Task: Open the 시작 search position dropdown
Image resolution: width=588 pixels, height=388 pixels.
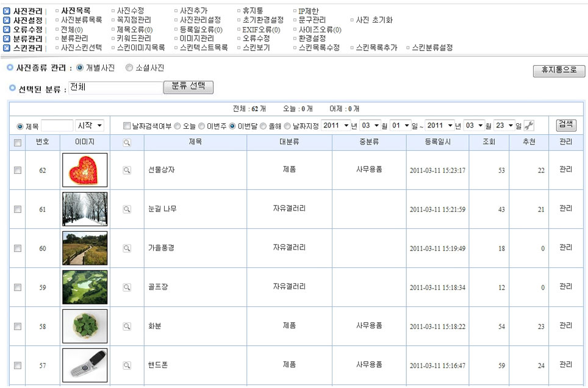Action: (90, 126)
